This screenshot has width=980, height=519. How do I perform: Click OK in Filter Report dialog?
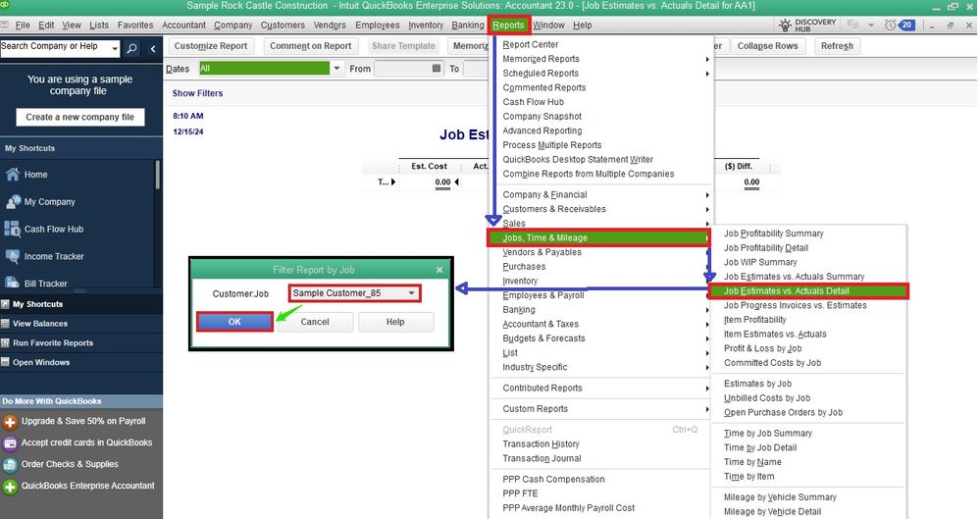pos(234,322)
